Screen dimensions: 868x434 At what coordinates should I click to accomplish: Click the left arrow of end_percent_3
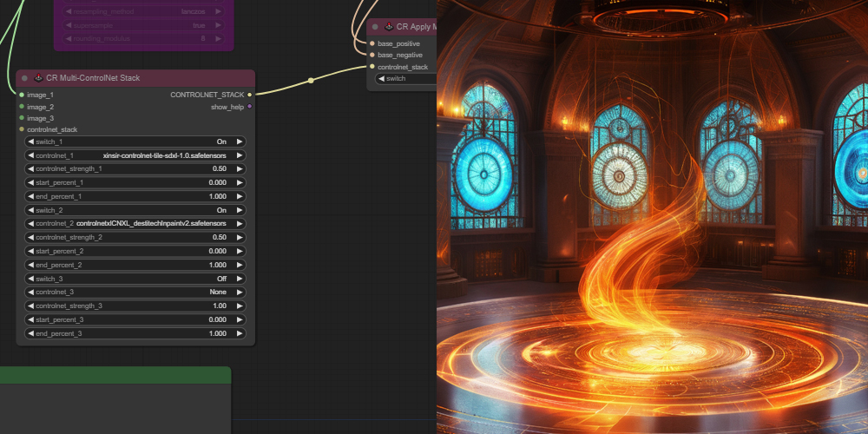31,333
